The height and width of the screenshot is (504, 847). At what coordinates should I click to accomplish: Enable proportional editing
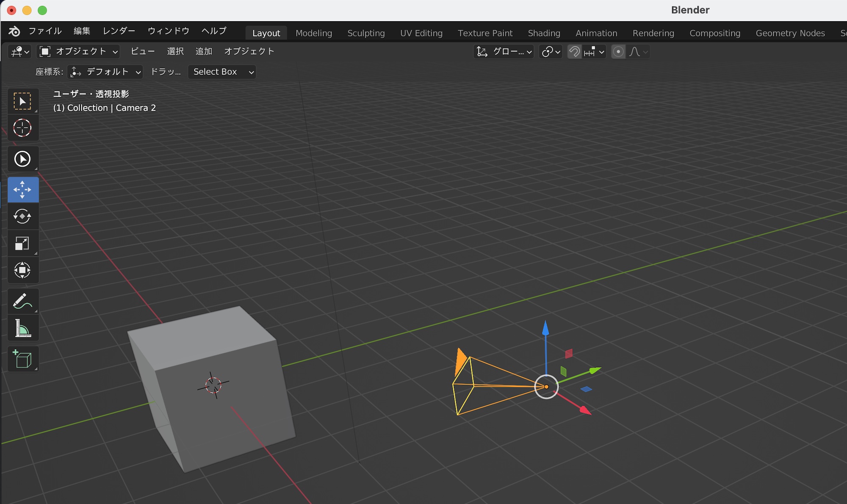pos(618,52)
